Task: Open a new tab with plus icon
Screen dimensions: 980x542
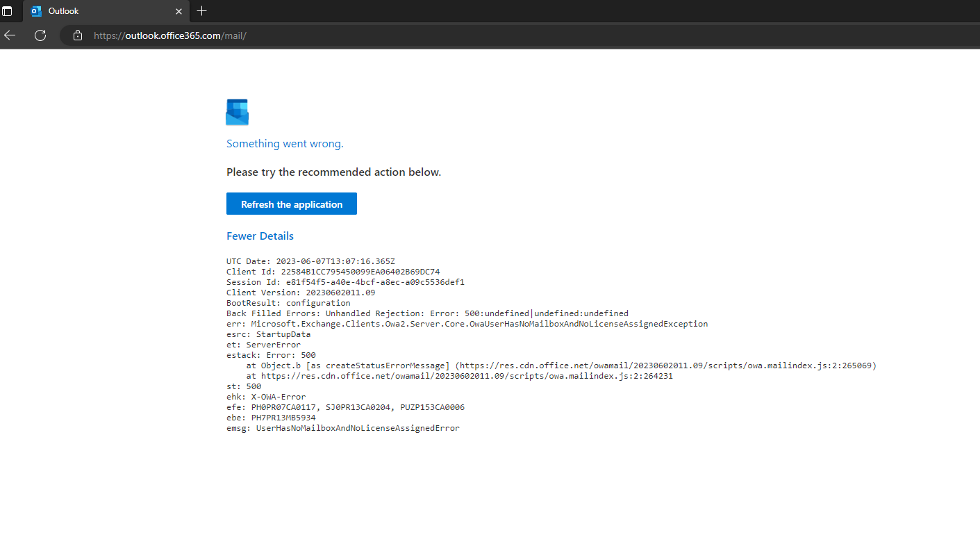Action: click(x=201, y=11)
